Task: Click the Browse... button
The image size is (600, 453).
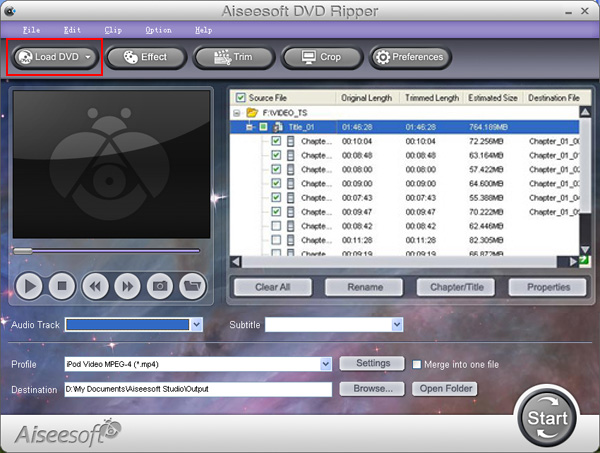Action: pos(372,389)
